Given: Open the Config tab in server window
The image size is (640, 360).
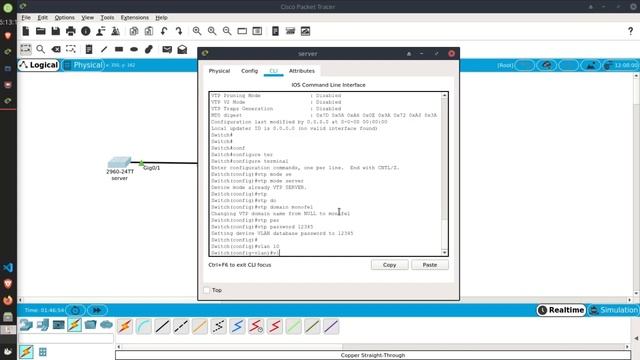Looking at the screenshot, I should point(249,71).
